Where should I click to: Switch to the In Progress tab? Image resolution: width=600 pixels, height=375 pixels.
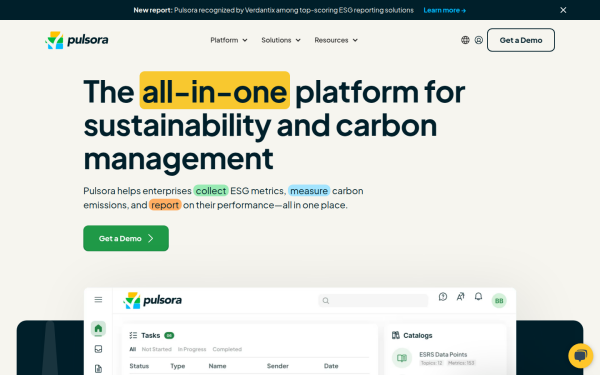(x=192, y=349)
